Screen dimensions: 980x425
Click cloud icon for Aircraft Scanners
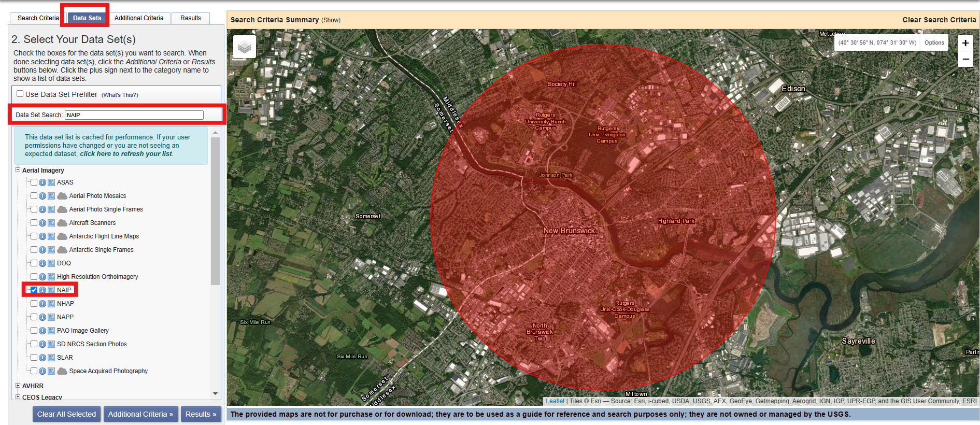62,223
